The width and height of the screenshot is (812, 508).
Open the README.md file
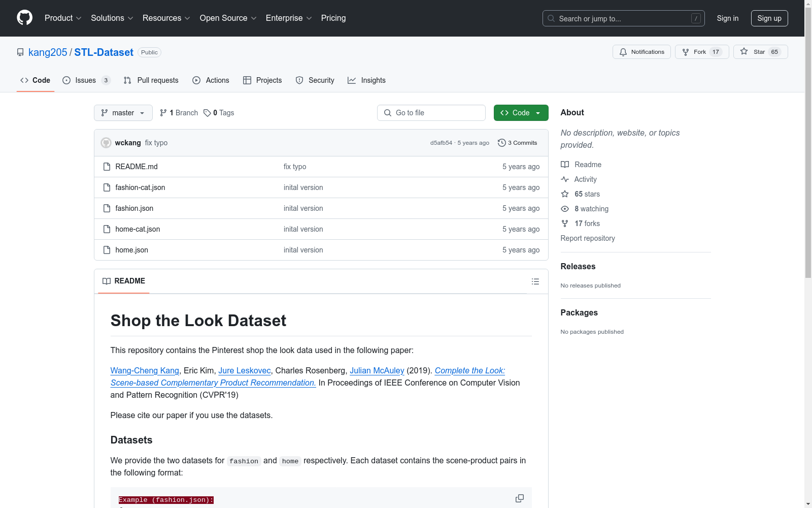pyautogui.click(x=137, y=167)
